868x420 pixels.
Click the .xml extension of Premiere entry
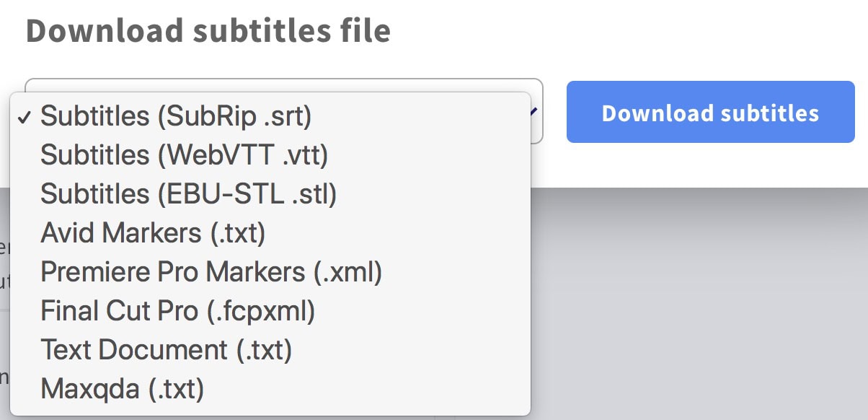tap(347, 272)
